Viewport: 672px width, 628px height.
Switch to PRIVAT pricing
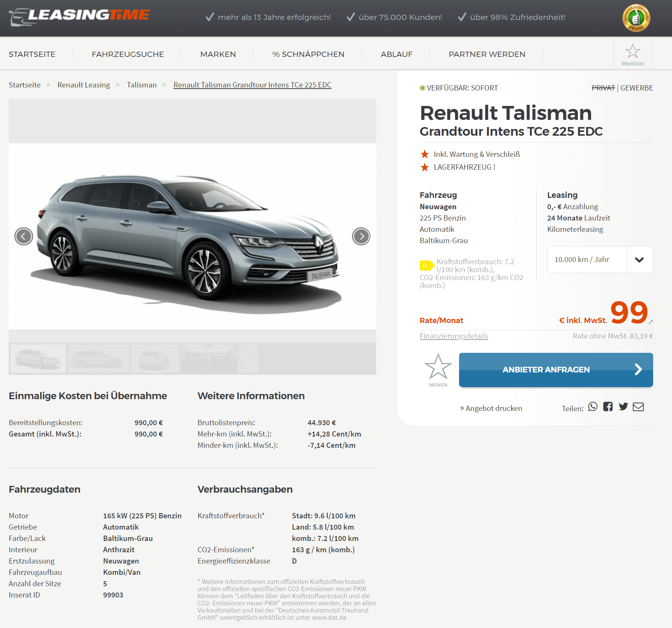[603, 88]
